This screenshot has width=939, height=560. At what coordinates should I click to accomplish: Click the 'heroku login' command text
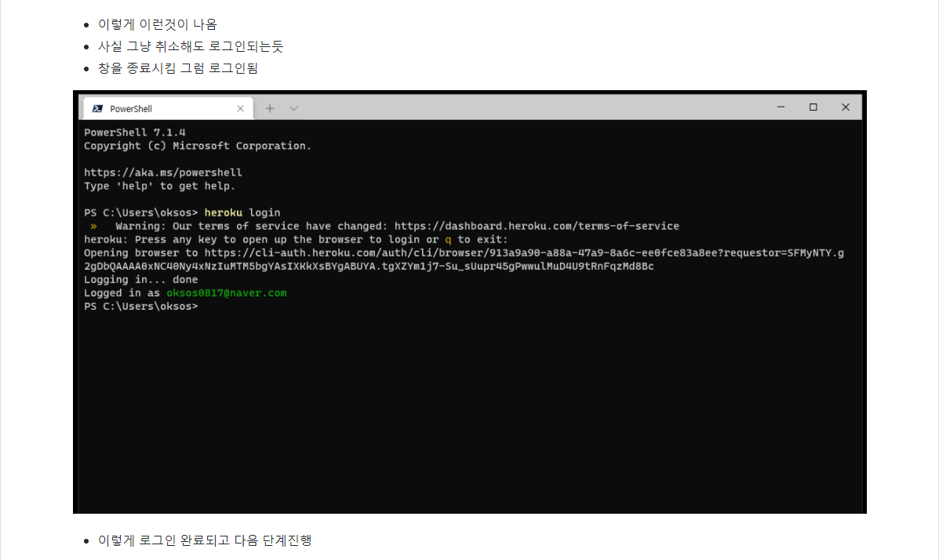(242, 213)
